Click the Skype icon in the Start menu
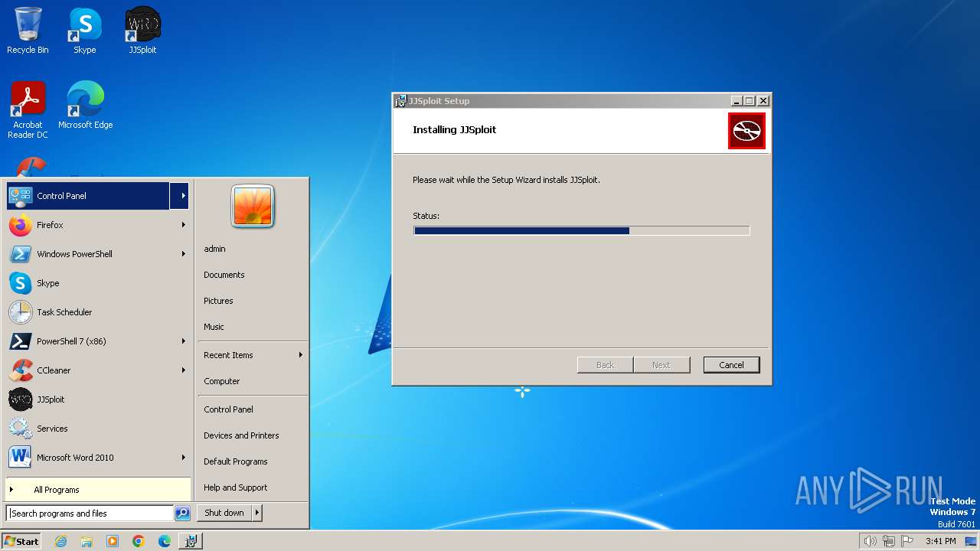This screenshot has height=551, width=980. (x=20, y=283)
